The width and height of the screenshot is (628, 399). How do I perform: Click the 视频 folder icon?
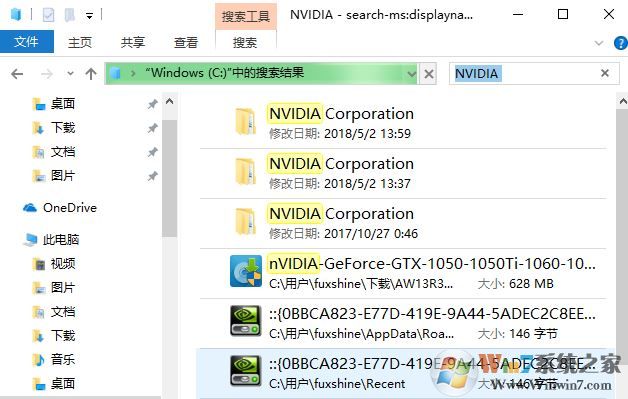tap(39, 264)
